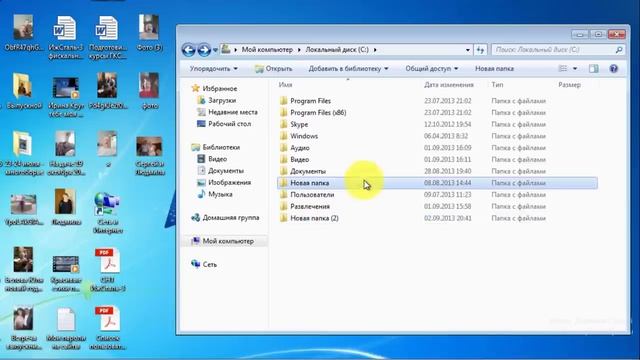Click the date 06.04.2013 8:32 cell
Image resolution: width=640 pixels, height=360 pixels.
tap(446, 136)
